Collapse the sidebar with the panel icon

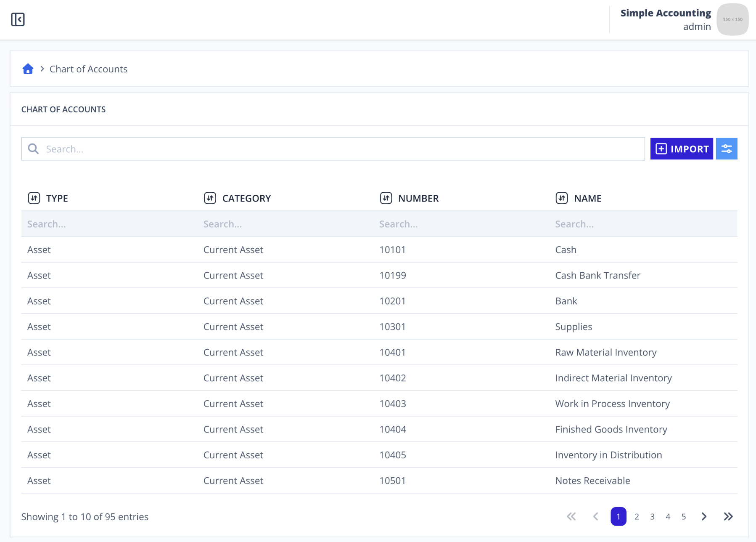(x=18, y=19)
